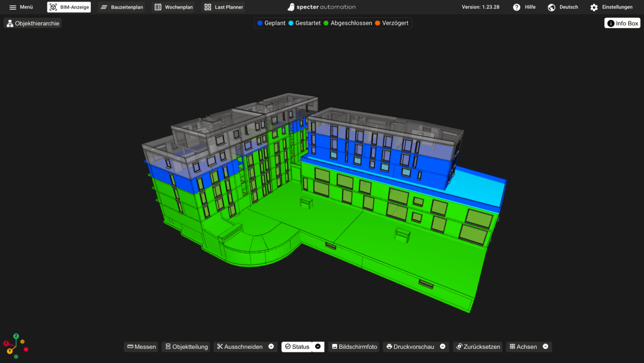This screenshot has width=644, height=363.
Task: Switch to the Bauzeitenplan tab
Action: pos(121,7)
